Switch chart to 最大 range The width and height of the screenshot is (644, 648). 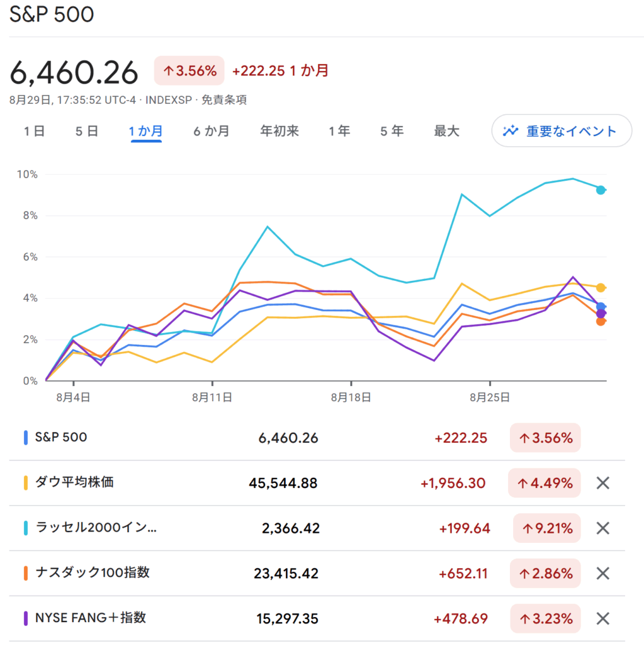click(447, 131)
